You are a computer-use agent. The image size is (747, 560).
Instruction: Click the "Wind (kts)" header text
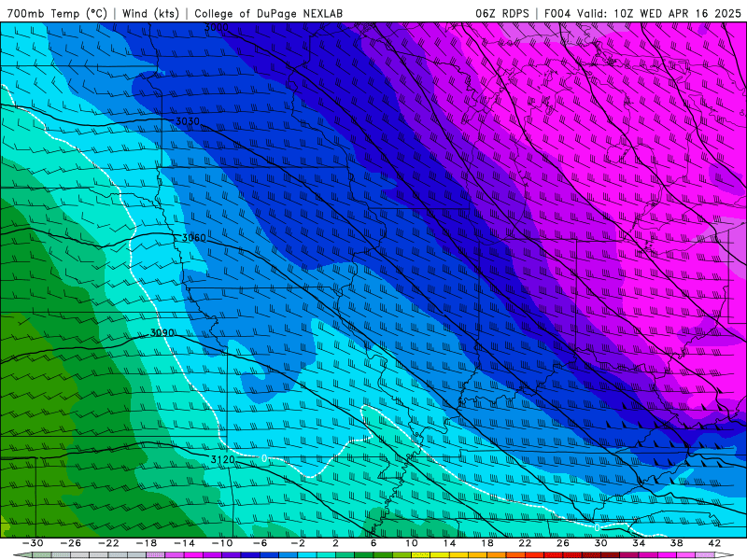click(150, 13)
